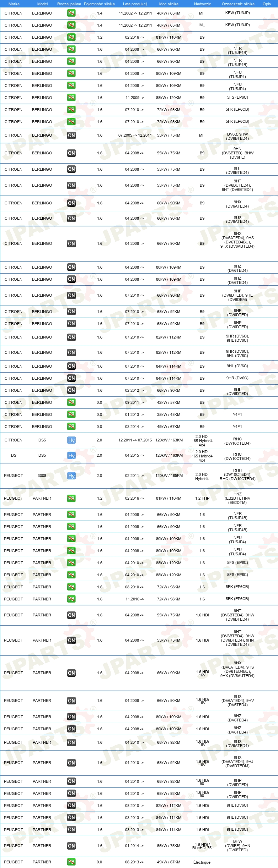Click the 35kW / 48KM power cell
The image size is (278, 868).
point(169,414)
